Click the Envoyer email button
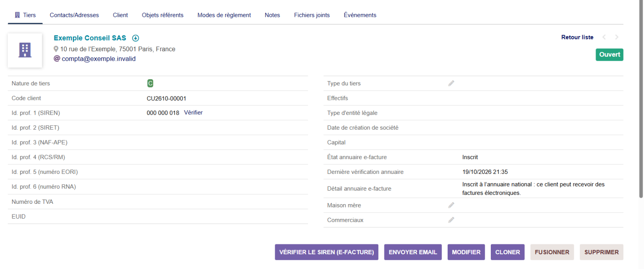The height and width of the screenshot is (269, 644). click(x=413, y=252)
